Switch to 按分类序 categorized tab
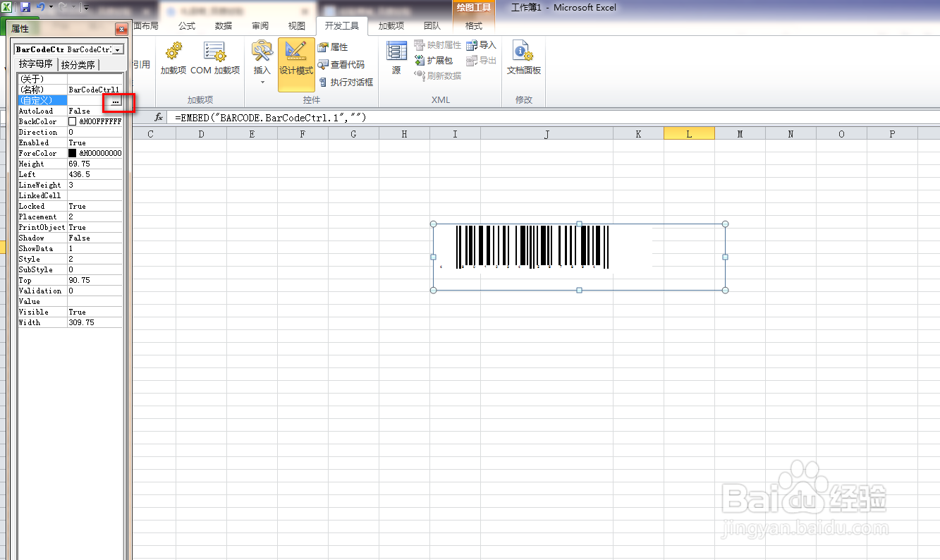 [78, 65]
